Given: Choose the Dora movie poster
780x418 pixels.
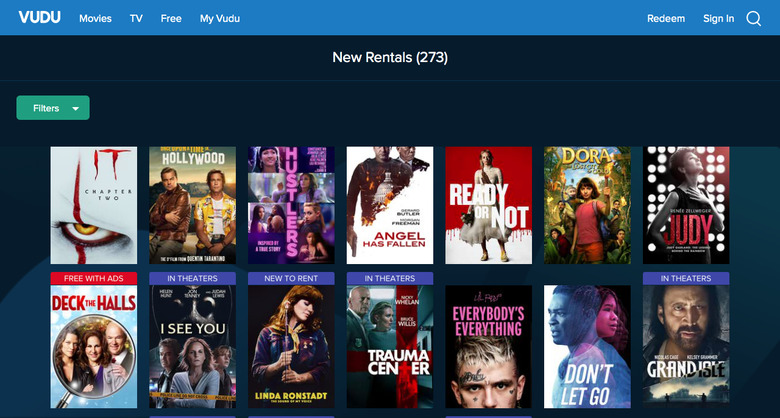Looking at the screenshot, I should (x=587, y=205).
